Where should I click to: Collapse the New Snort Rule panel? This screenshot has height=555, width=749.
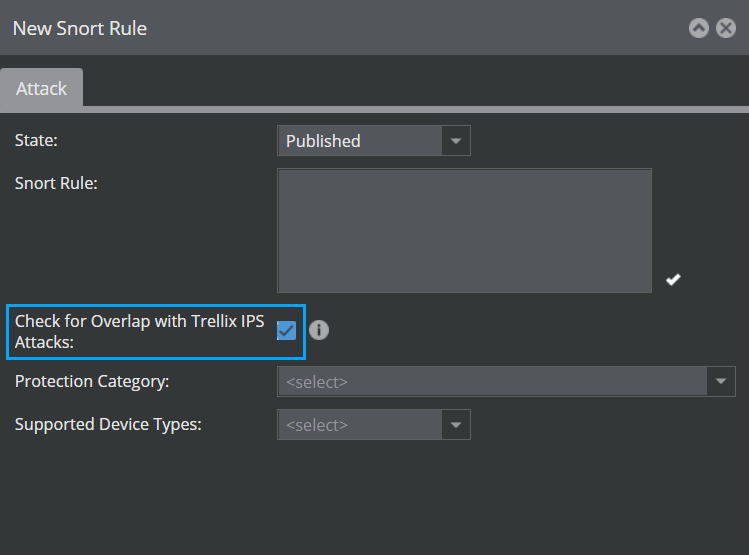click(698, 28)
